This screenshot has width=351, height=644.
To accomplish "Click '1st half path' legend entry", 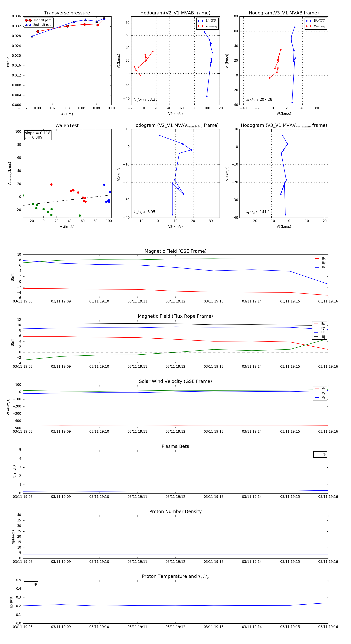I will (x=38, y=20).
